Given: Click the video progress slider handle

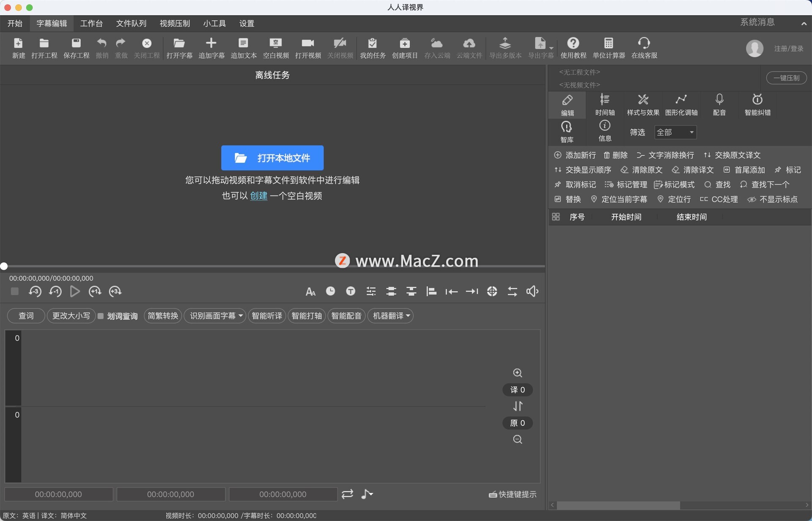Looking at the screenshot, I should pos(4,266).
